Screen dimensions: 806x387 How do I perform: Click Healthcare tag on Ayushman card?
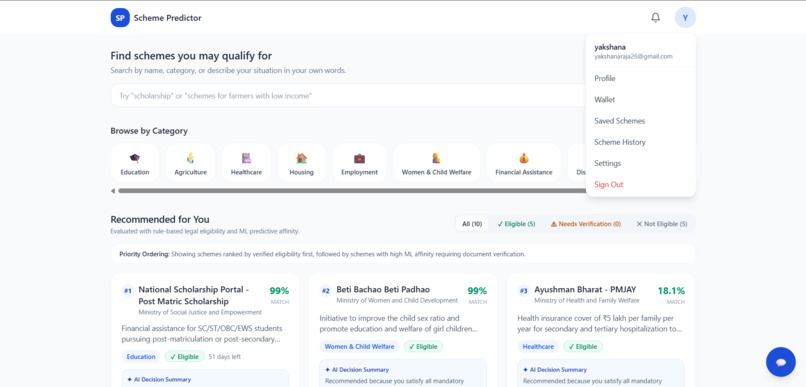538,346
